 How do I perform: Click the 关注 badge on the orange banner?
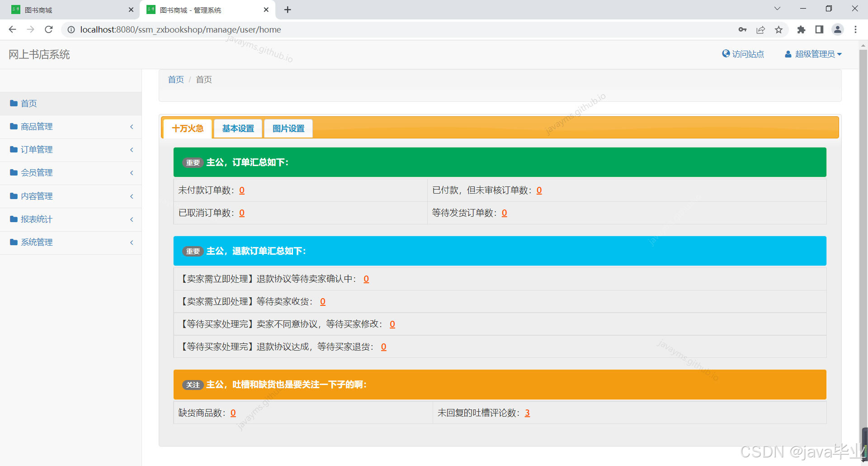[193, 385]
